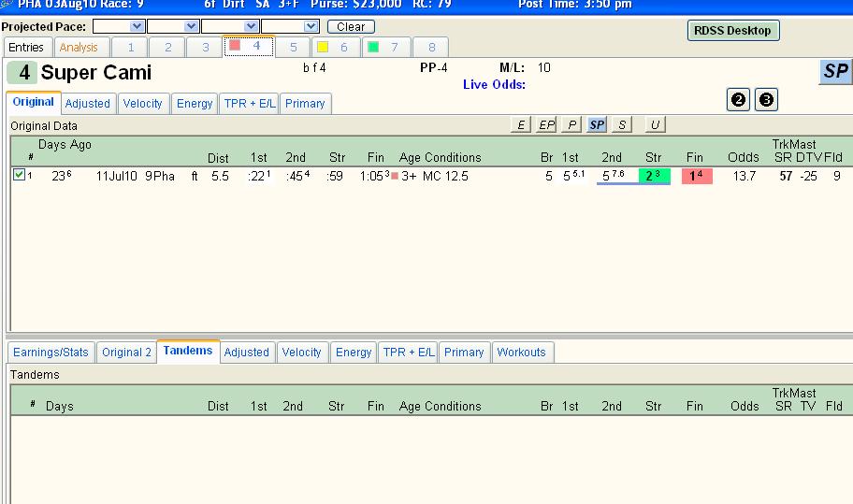This screenshot has height=504, width=853.
Task: Open the upper Velocity tab
Action: (142, 103)
